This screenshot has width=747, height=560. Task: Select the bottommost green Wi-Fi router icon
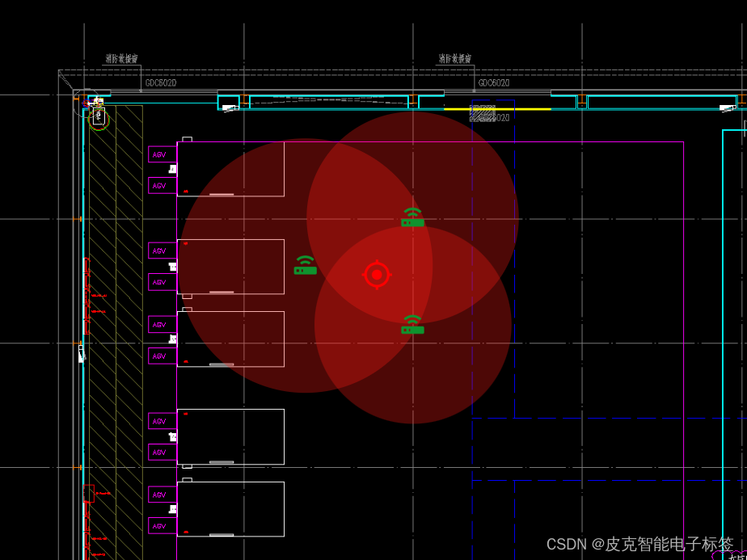[x=412, y=324]
